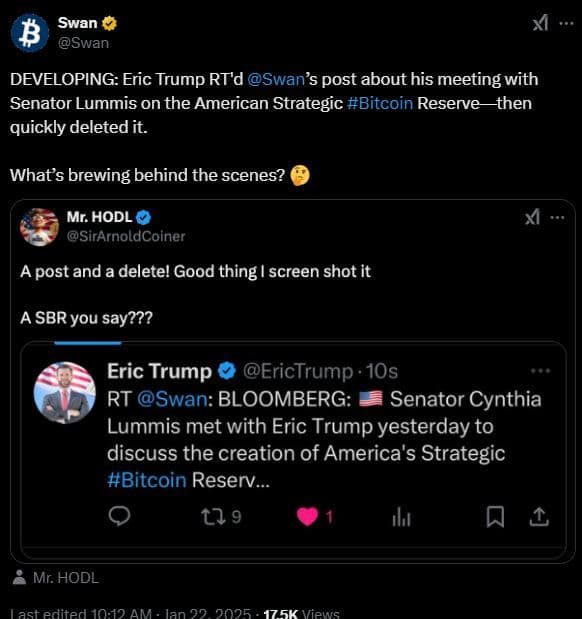Open Swan's gold verified badge
The width and height of the screenshot is (582, 619).
tap(109, 23)
